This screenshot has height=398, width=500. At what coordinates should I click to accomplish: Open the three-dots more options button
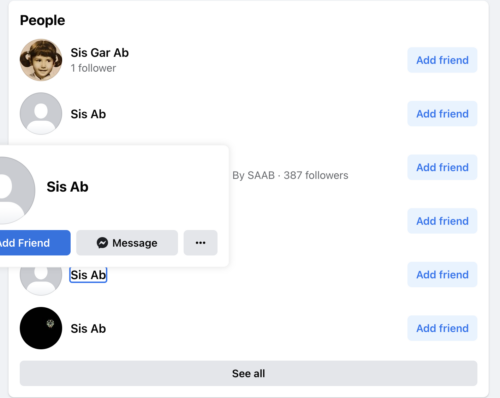point(200,243)
